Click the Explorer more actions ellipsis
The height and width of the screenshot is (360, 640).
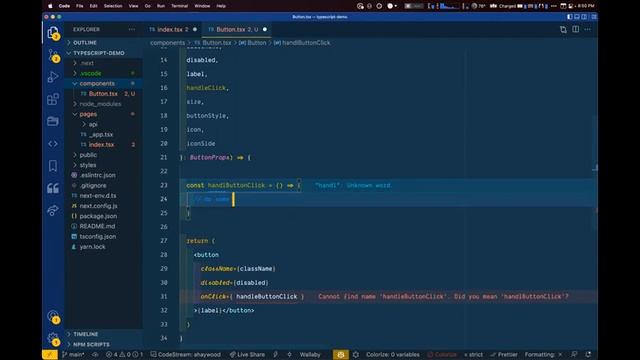point(131,29)
